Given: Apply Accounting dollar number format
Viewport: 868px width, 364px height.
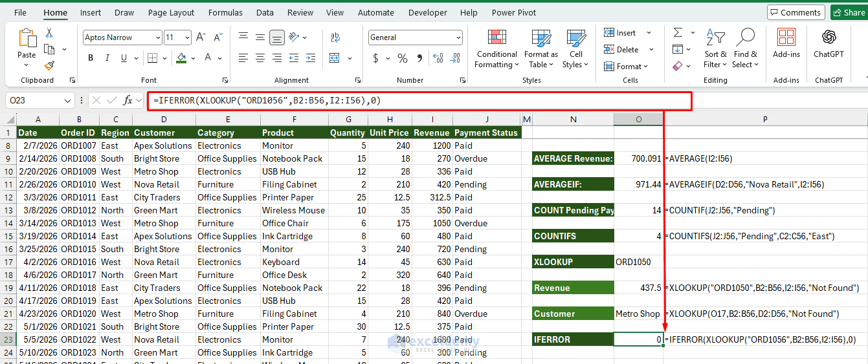Looking at the screenshot, I should coord(376,58).
